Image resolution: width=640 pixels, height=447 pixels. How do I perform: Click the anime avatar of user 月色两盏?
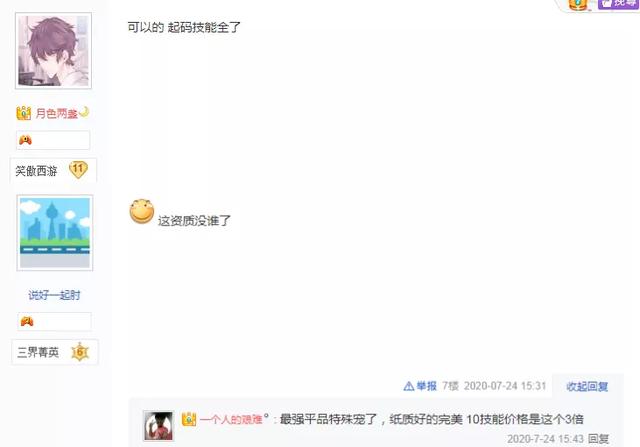pos(53,51)
